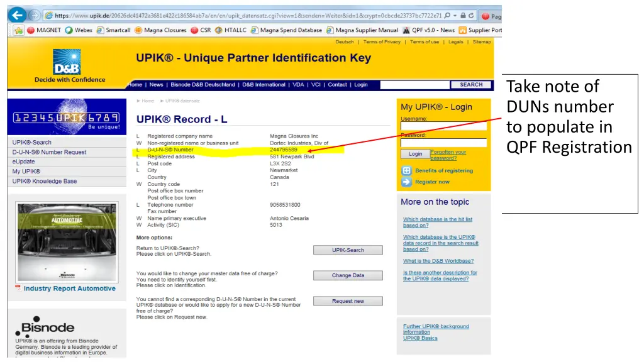This screenshot has height=362, width=644.
Task: Select Bisnode D&B Deutschland in navigation bar
Action: [203, 85]
